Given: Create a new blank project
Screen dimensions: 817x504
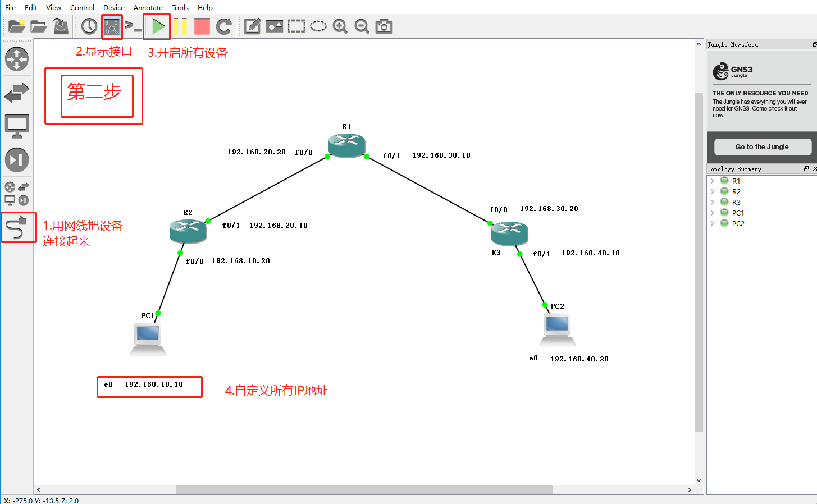Looking at the screenshot, I should tap(16, 26).
